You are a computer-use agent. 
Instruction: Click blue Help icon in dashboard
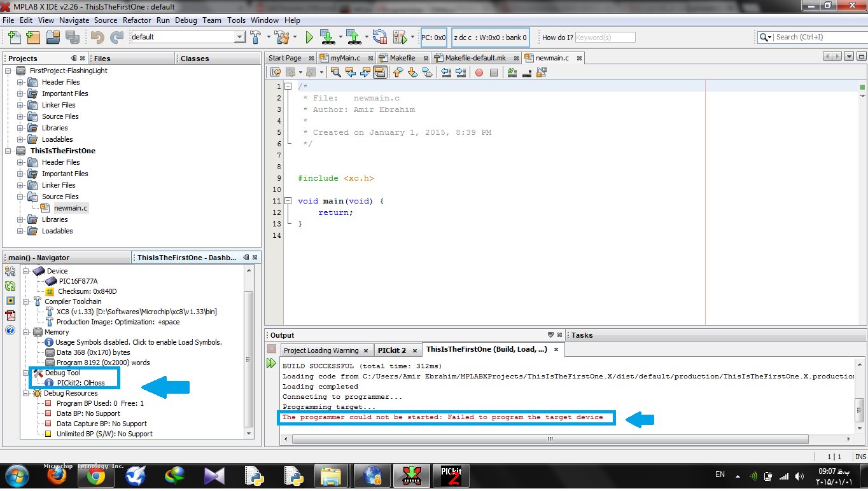tap(10, 330)
